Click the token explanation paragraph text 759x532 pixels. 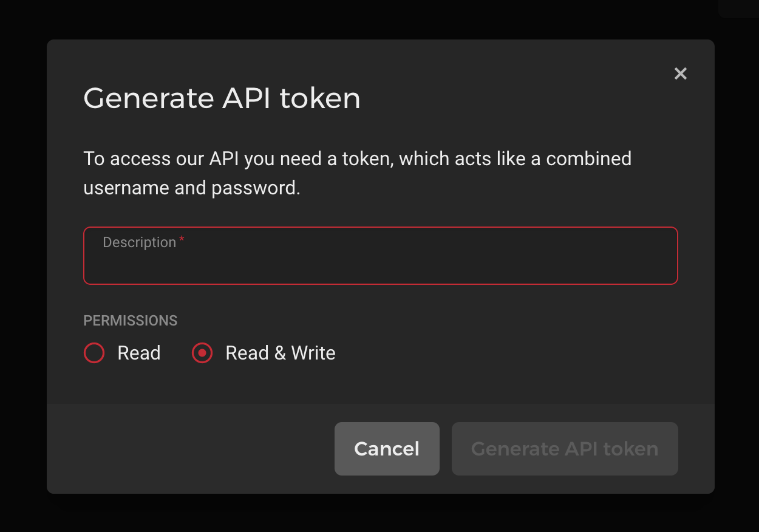click(x=357, y=172)
